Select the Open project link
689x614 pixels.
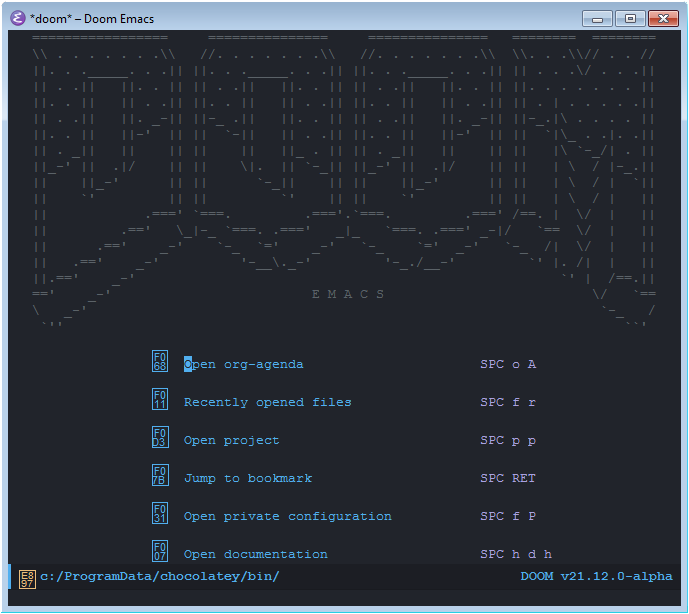(232, 440)
